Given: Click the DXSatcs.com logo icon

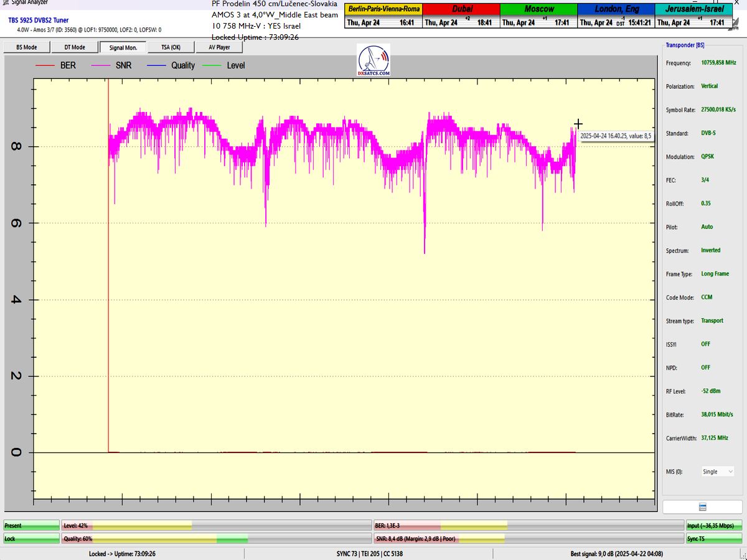Looking at the screenshot, I should (x=374, y=60).
